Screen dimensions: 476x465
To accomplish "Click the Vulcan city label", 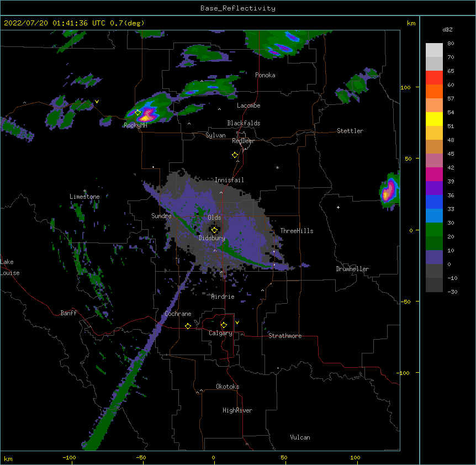I will [x=300, y=437].
